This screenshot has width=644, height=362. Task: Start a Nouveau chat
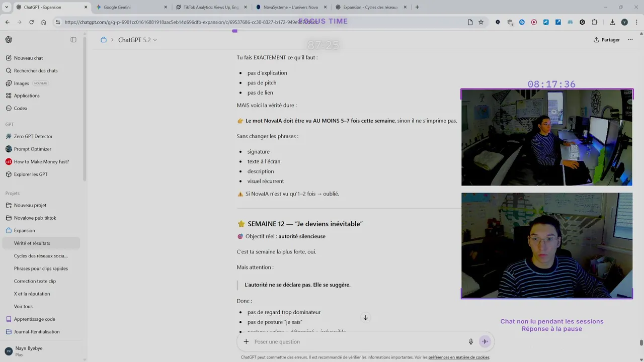29,58
